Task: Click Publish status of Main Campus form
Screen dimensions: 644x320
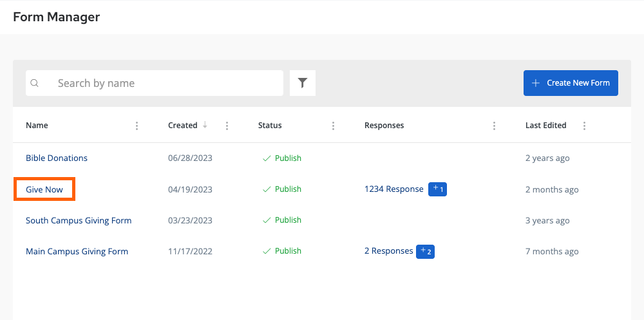Action: coord(282,251)
